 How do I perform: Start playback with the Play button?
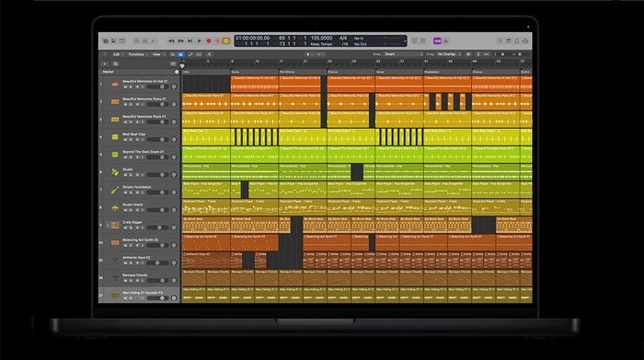(200, 41)
